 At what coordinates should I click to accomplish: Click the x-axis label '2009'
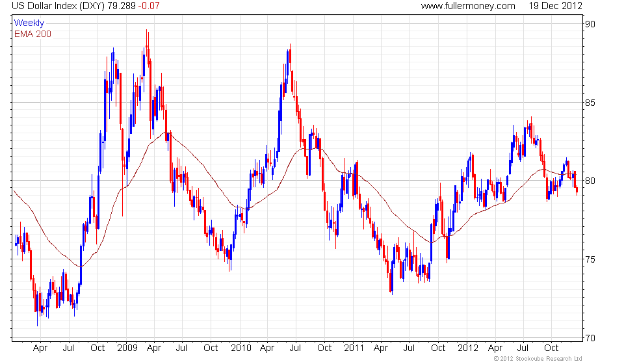click(127, 348)
